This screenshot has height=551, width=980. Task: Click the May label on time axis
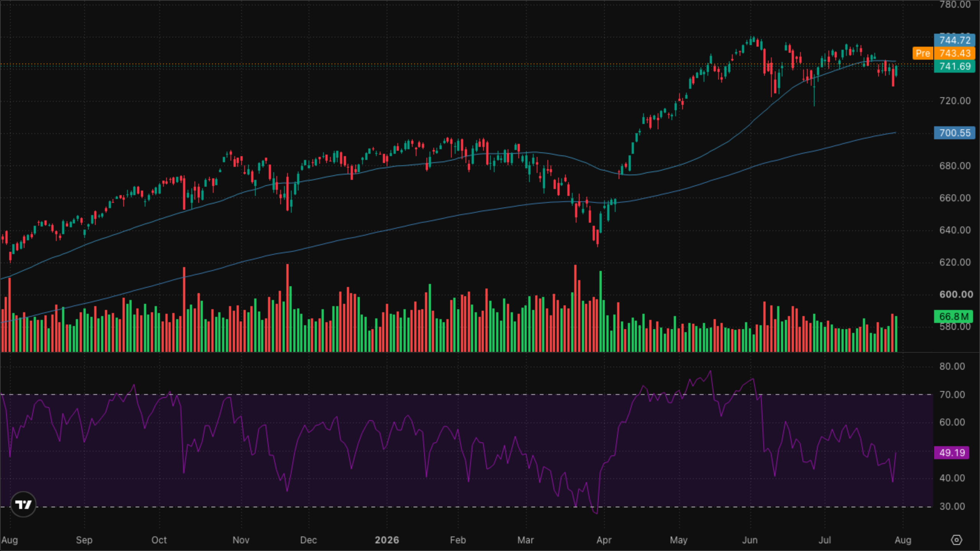[679, 540]
